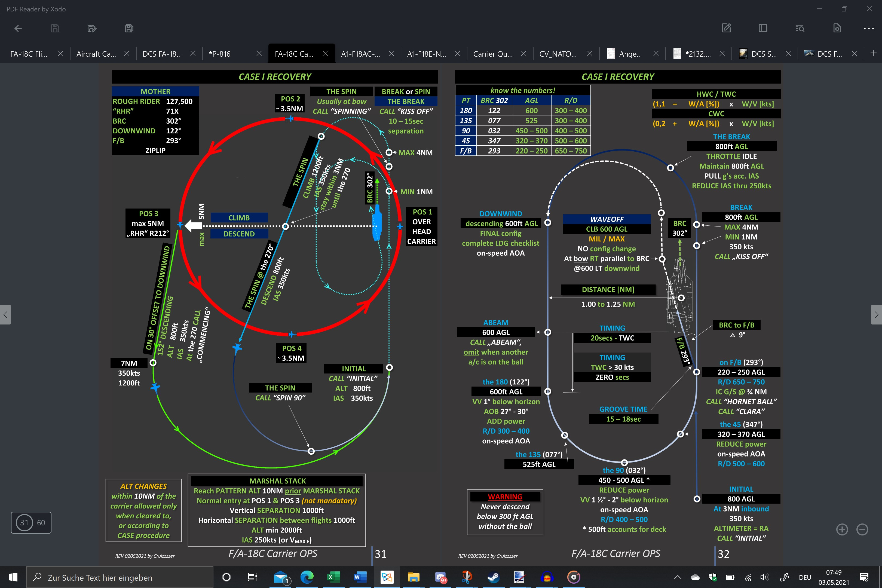Open Cortana circle on taskbar
882x588 pixels.
[x=226, y=577]
